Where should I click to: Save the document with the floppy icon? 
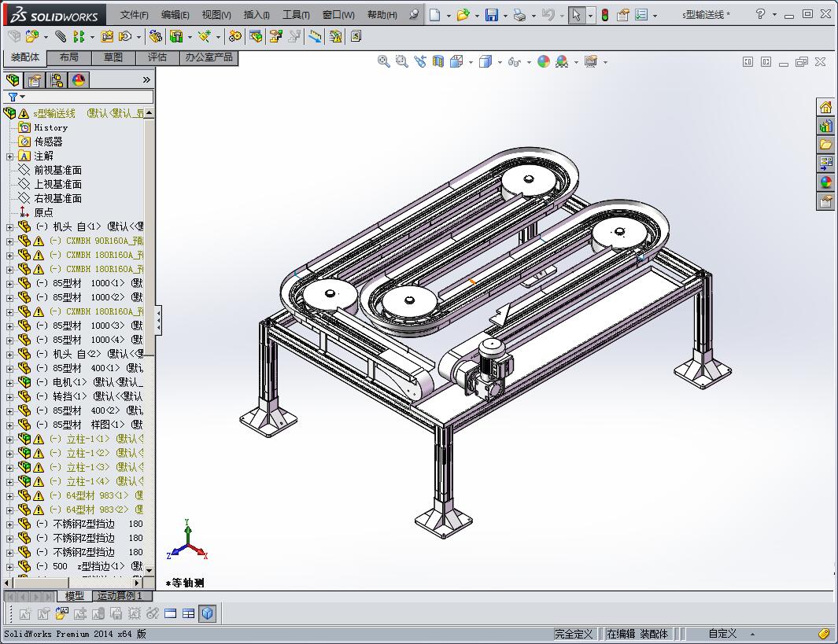point(491,15)
